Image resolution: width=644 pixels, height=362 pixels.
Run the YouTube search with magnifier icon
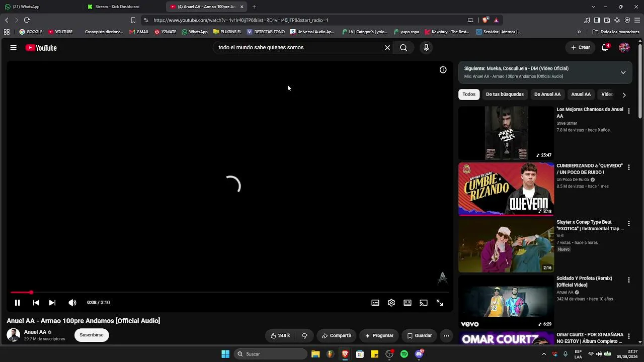pyautogui.click(x=404, y=48)
